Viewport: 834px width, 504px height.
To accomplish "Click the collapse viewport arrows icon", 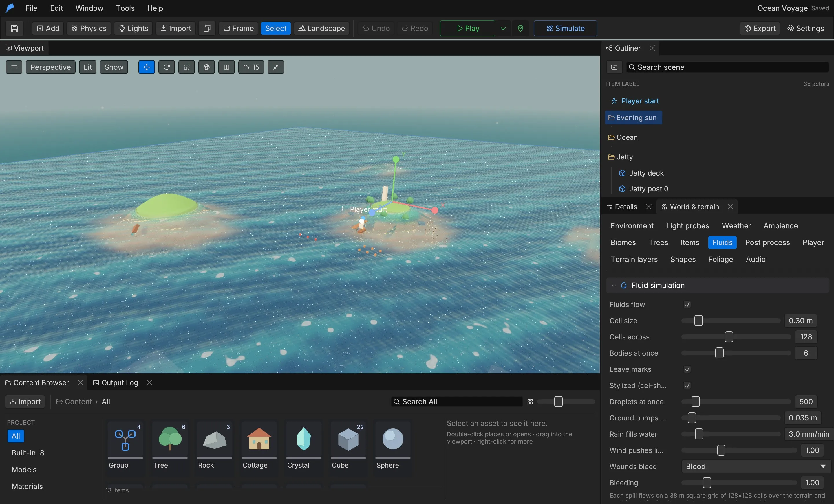I will coord(276,67).
